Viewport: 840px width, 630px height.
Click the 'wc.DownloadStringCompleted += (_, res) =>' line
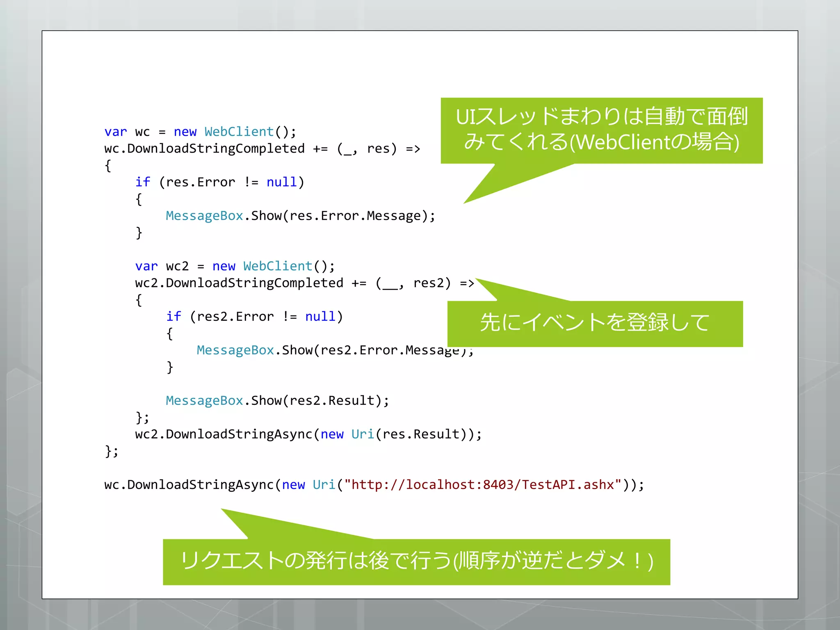click(x=262, y=148)
